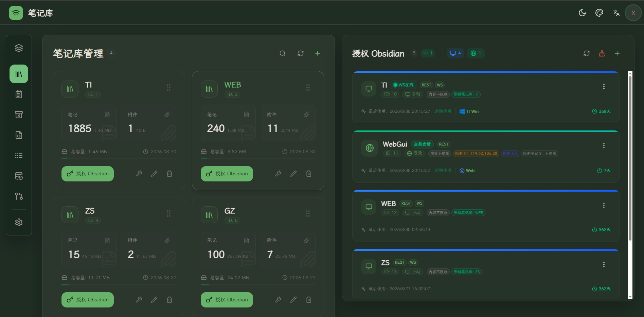Click the 100 notes count on GZ card

pyautogui.click(x=216, y=254)
